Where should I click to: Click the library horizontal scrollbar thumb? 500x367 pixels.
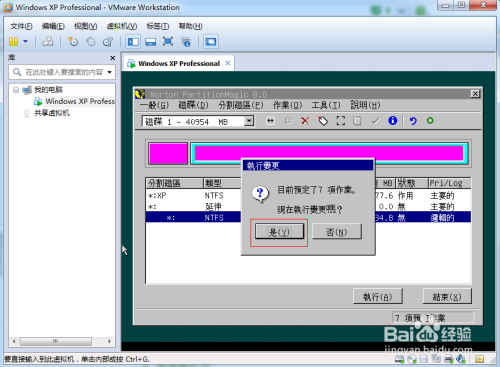[56, 341]
